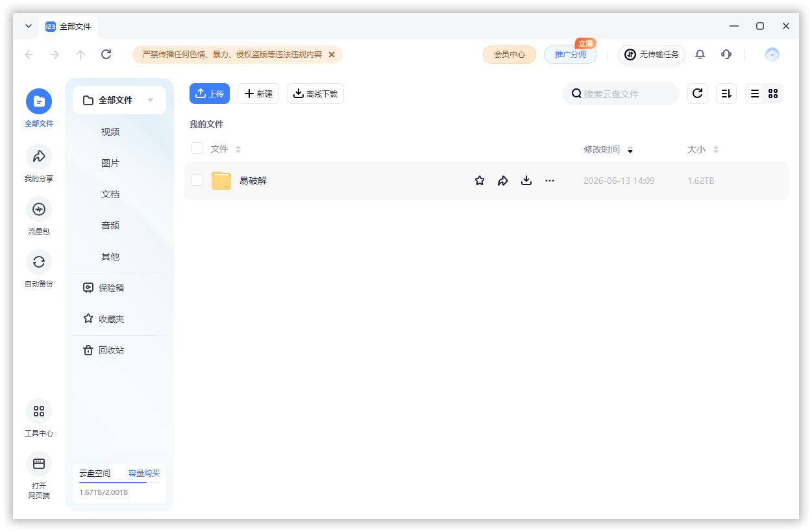Click the 上传 upload button
The image size is (812, 532).
(210, 94)
